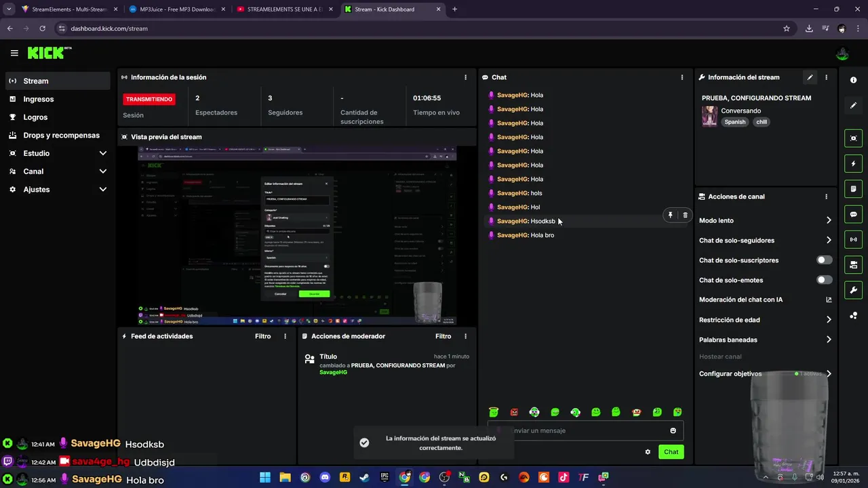This screenshot has height=488, width=868.
Task: Send message with green Chat button
Action: click(x=671, y=452)
